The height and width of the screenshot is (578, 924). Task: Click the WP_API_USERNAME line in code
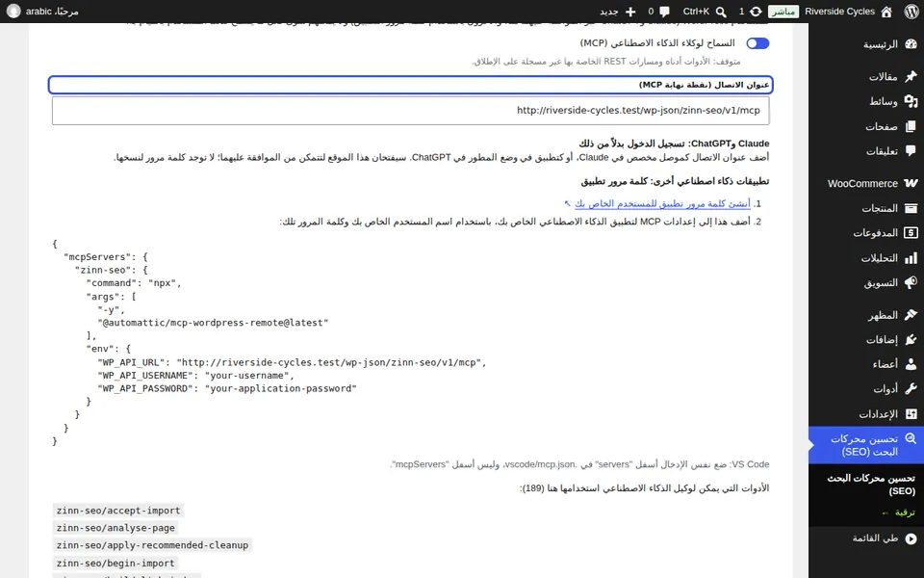(x=196, y=375)
